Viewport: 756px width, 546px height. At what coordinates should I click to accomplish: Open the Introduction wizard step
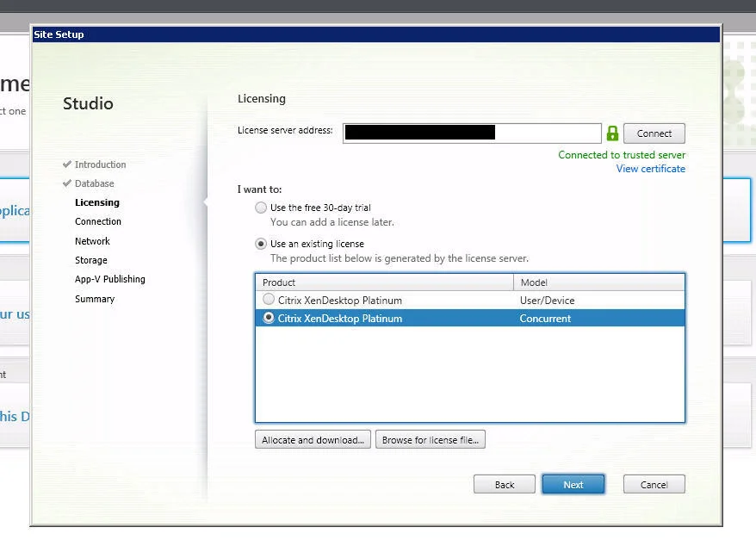pos(100,164)
